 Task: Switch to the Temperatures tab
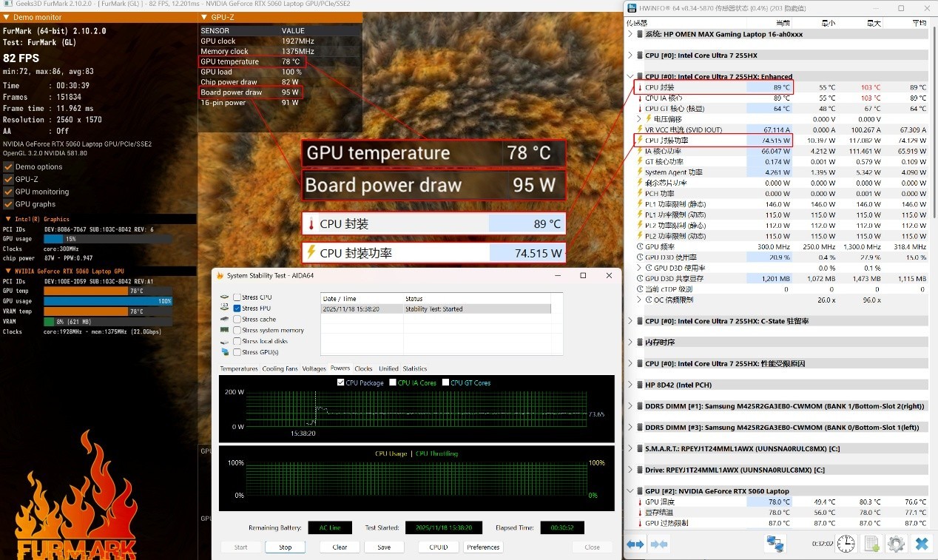(238, 368)
